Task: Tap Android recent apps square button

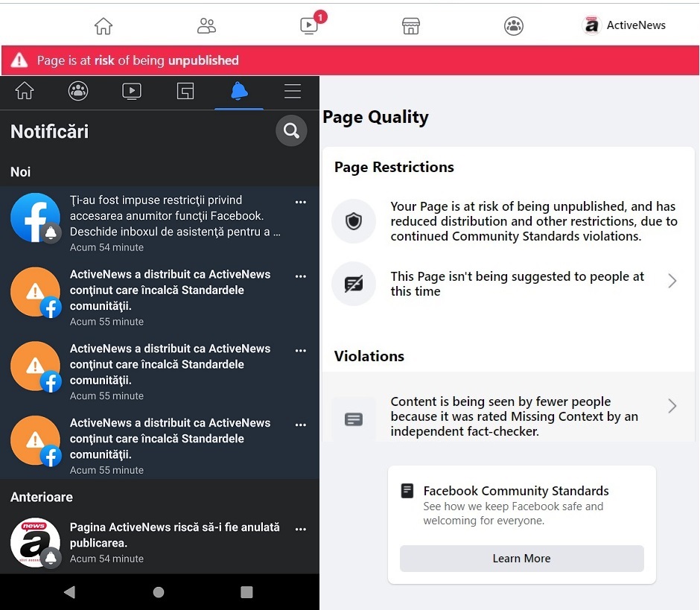Action: 246,592
